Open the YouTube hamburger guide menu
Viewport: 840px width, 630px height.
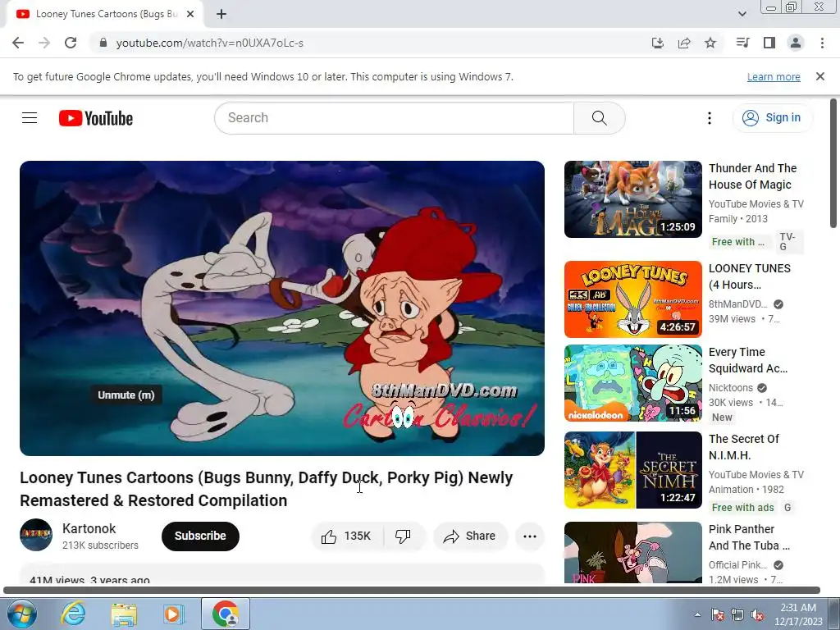click(30, 118)
